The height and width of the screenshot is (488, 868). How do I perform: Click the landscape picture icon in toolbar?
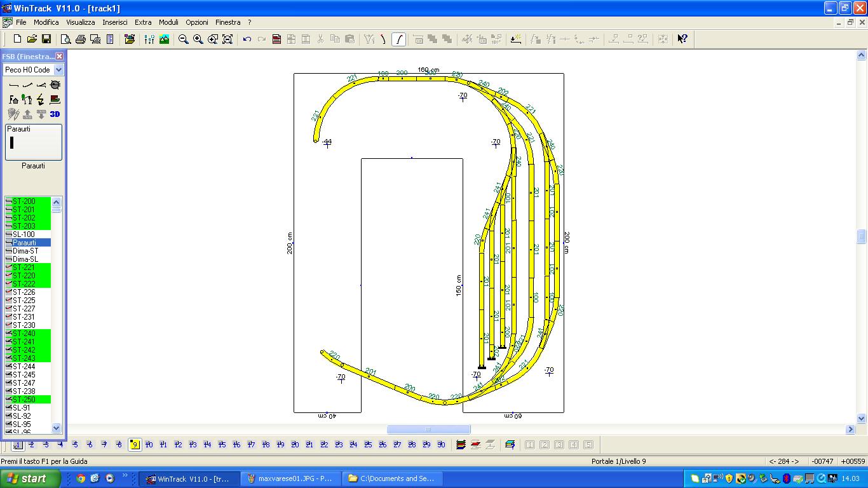(165, 39)
